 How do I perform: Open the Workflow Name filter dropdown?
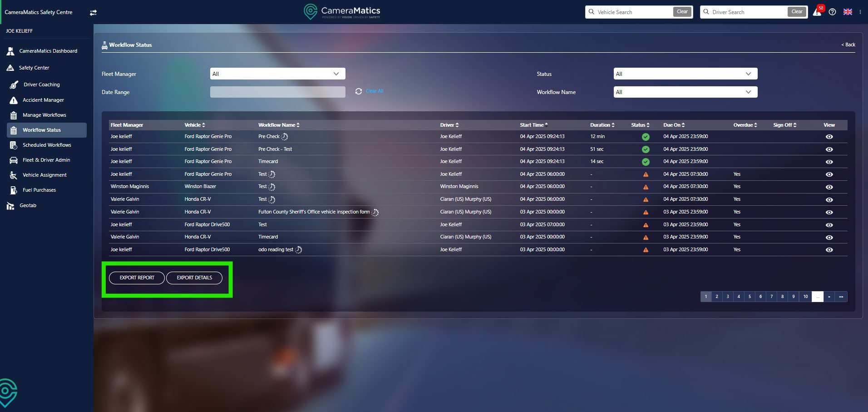685,92
